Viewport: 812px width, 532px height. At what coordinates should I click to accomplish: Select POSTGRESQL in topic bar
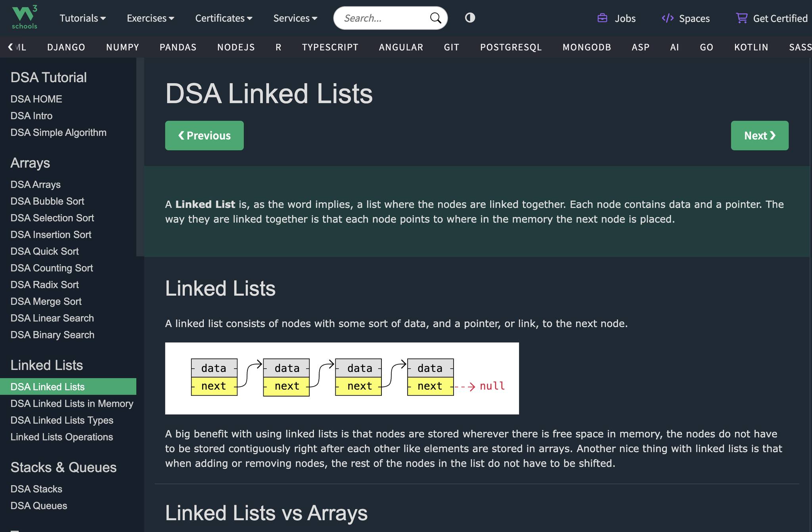tap(511, 47)
